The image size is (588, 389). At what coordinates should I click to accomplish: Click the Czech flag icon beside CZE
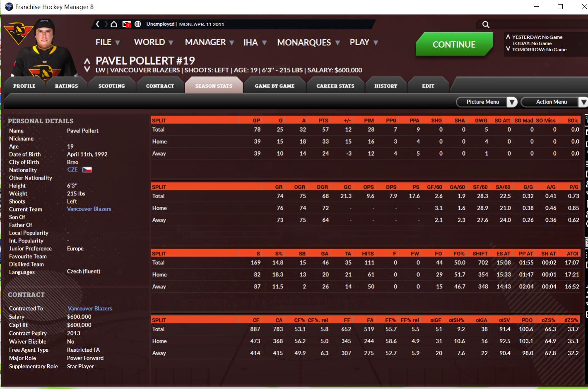(x=87, y=170)
